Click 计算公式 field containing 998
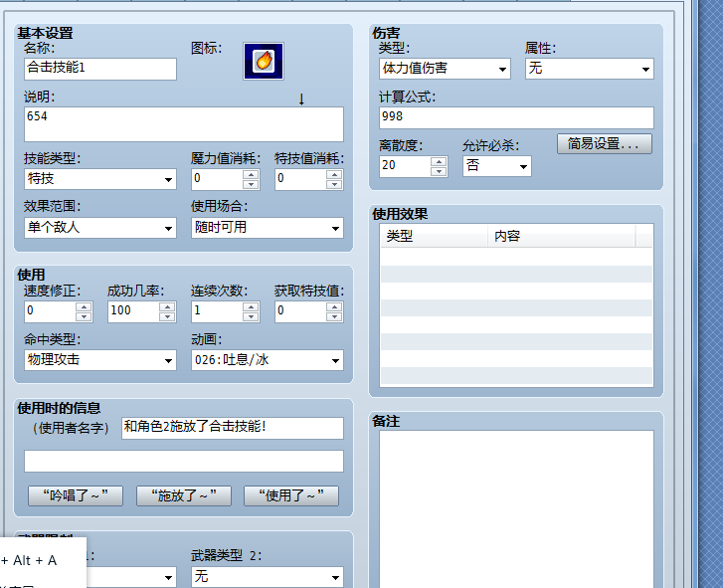 (516, 118)
